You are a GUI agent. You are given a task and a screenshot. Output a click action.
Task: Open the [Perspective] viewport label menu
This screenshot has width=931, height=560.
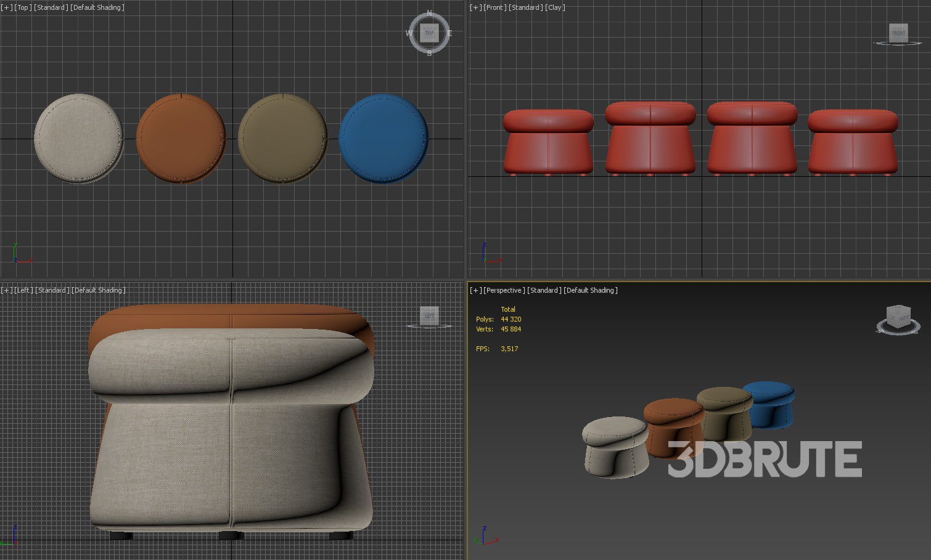504,290
